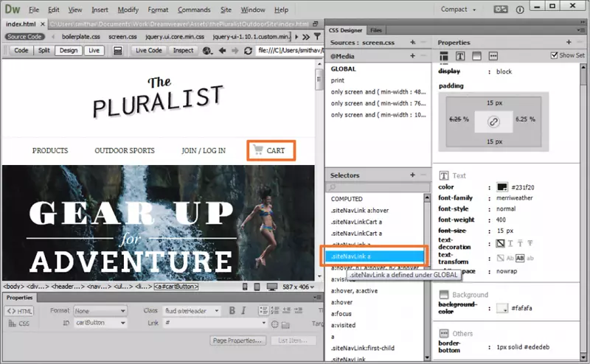Click the filter related files funnel icon

(318, 37)
